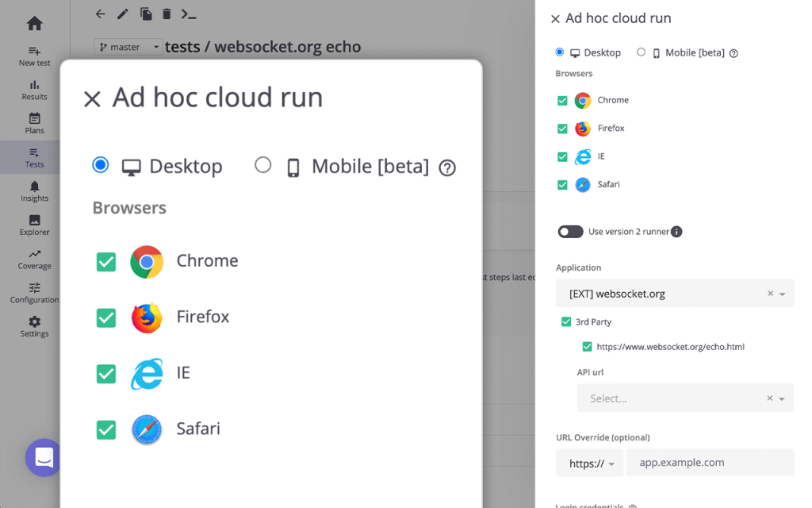Uncheck Chrome in the enlarged dialog
Image resolution: width=812 pixels, height=508 pixels.
pos(106,262)
